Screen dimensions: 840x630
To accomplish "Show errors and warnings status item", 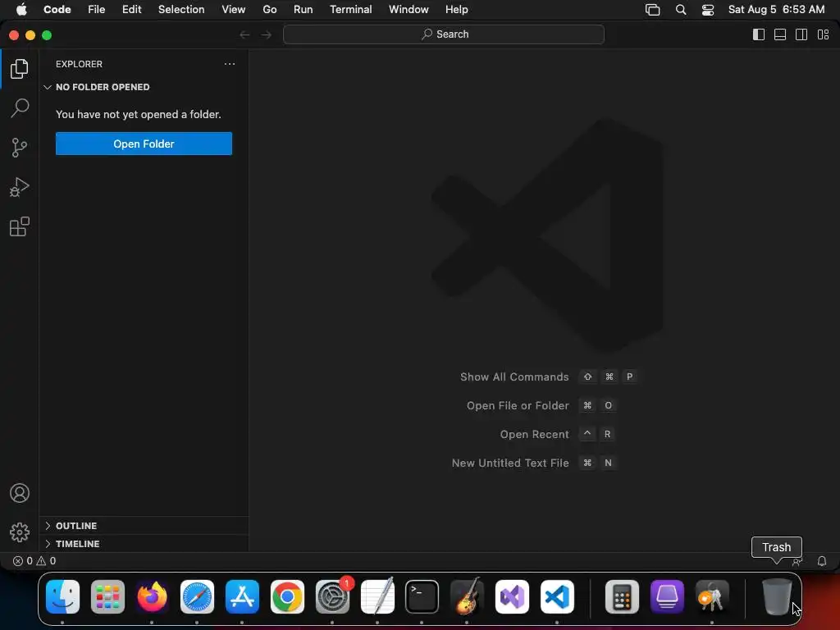I will tap(34, 561).
